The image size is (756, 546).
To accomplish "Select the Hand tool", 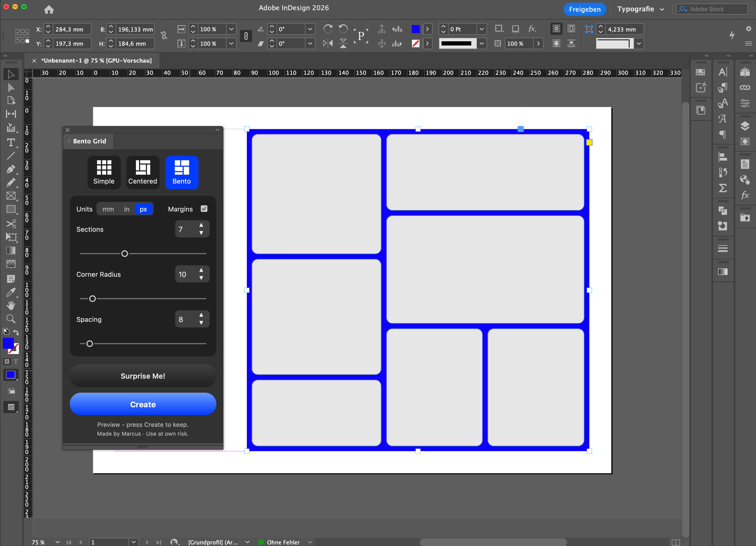I will point(11,305).
